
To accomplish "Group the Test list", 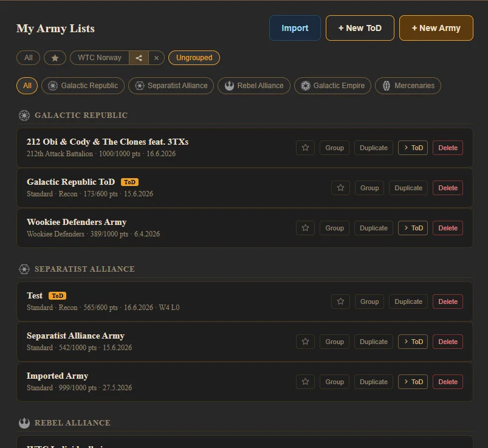I will (x=369, y=302).
